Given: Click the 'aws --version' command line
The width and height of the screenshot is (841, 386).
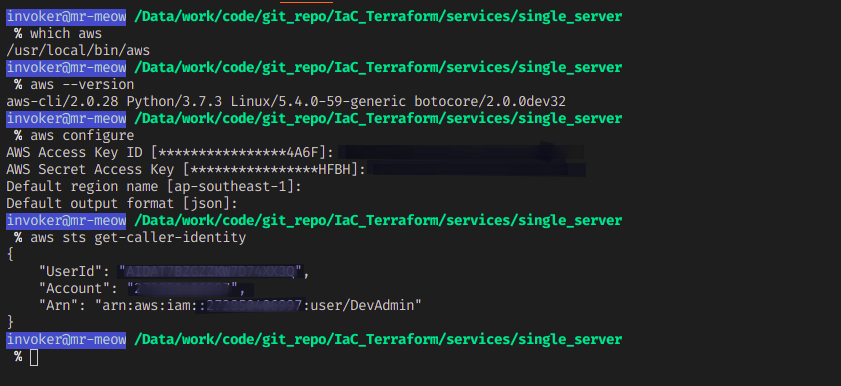Looking at the screenshot, I should (82, 85).
